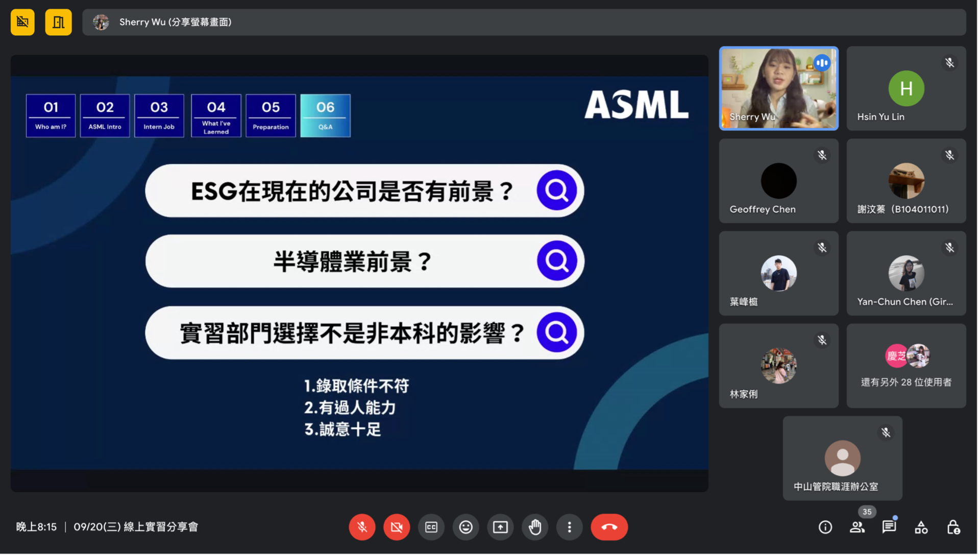Click the 晚上8:15 clock text
Viewport: 980px width, 556px height.
[36, 528]
